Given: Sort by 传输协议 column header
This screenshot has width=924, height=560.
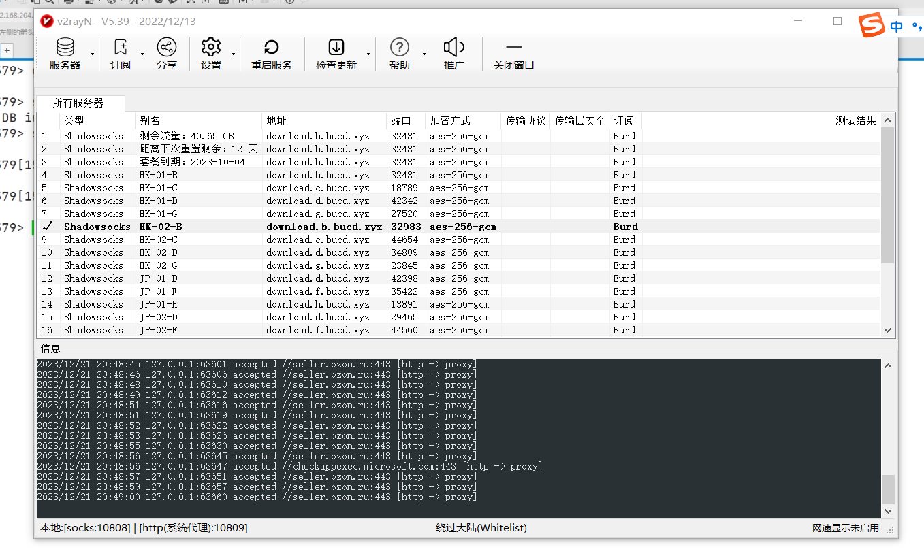Looking at the screenshot, I should coord(526,120).
